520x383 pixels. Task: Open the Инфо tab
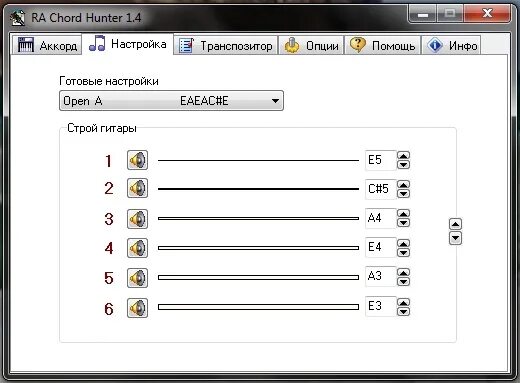tap(451, 45)
